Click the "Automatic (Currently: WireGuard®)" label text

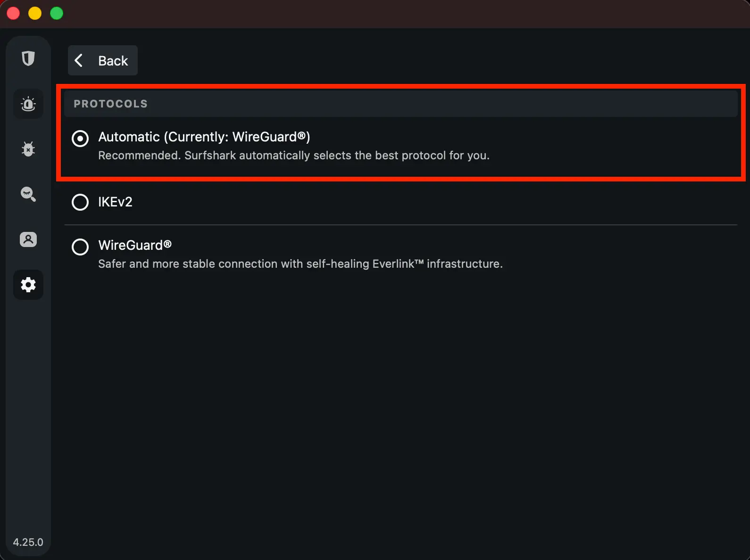click(x=204, y=137)
